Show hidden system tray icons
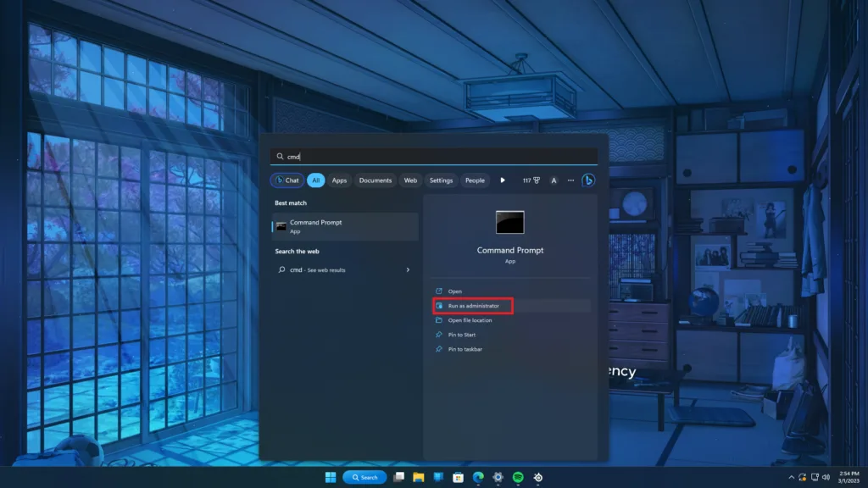Screen dimensions: 868x488 pyautogui.click(x=791, y=477)
